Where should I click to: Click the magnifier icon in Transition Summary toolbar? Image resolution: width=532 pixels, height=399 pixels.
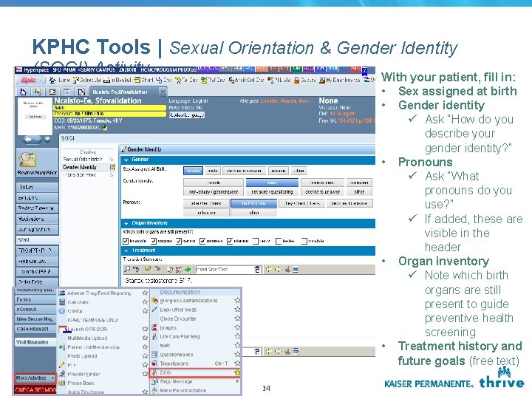click(127, 270)
